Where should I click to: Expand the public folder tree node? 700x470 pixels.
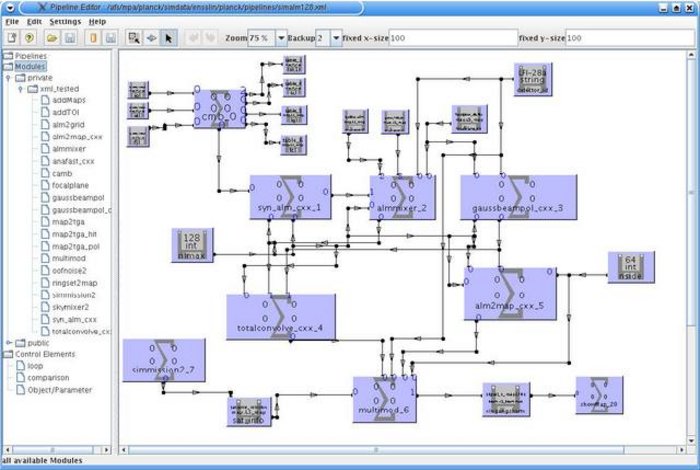pos(8,343)
